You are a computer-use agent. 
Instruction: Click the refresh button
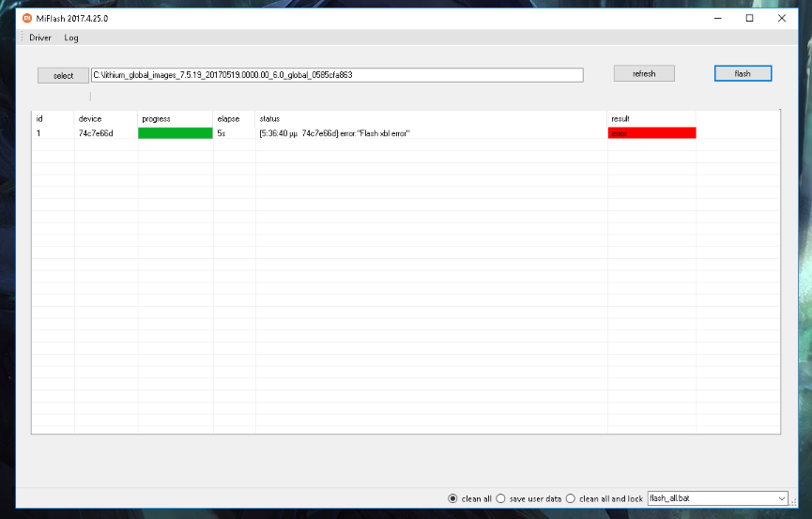(644, 73)
